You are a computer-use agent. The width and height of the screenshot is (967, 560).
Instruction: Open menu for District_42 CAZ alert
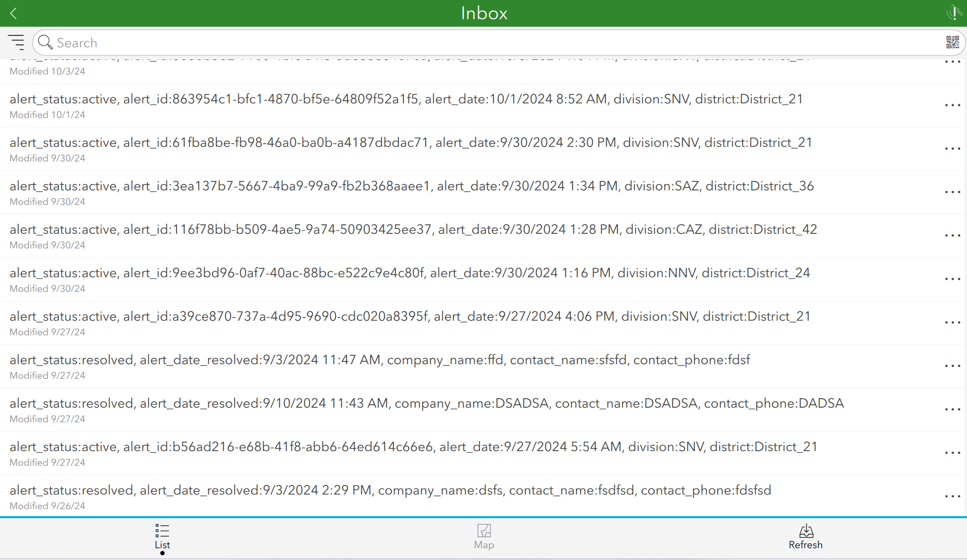952,235
